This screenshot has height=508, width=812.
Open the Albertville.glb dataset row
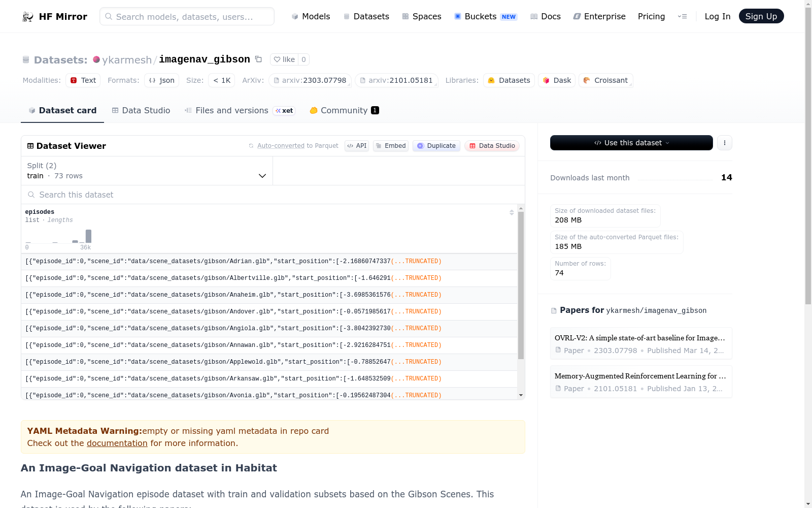pyautogui.click(x=269, y=278)
